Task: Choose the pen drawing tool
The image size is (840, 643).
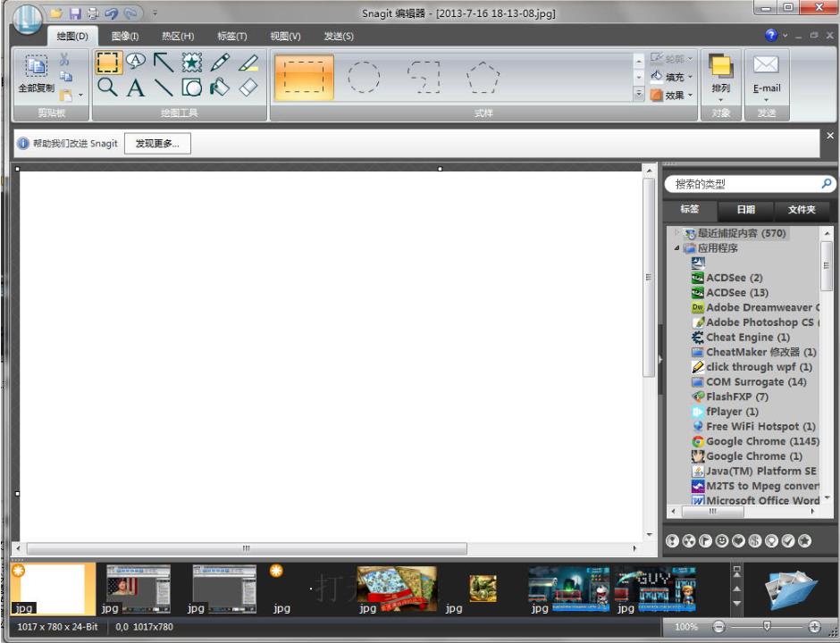Action: tap(218, 61)
